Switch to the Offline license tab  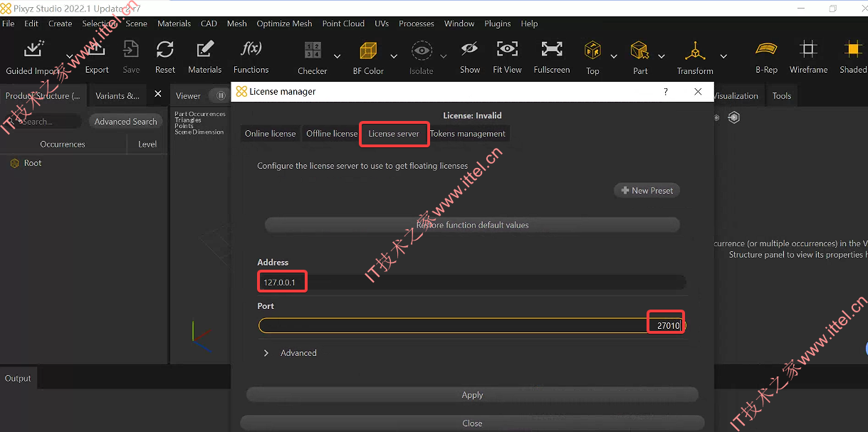coord(332,134)
